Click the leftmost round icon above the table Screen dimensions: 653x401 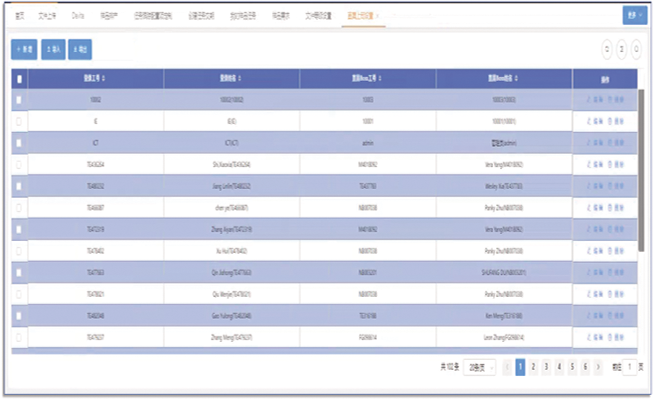606,48
